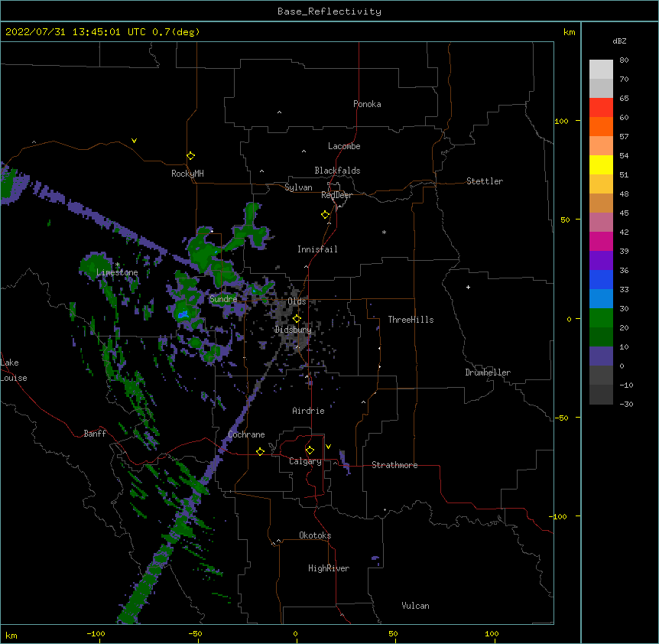Click the km unit label at top right
Viewport: 659px width, 644px height.
(x=569, y=32)
